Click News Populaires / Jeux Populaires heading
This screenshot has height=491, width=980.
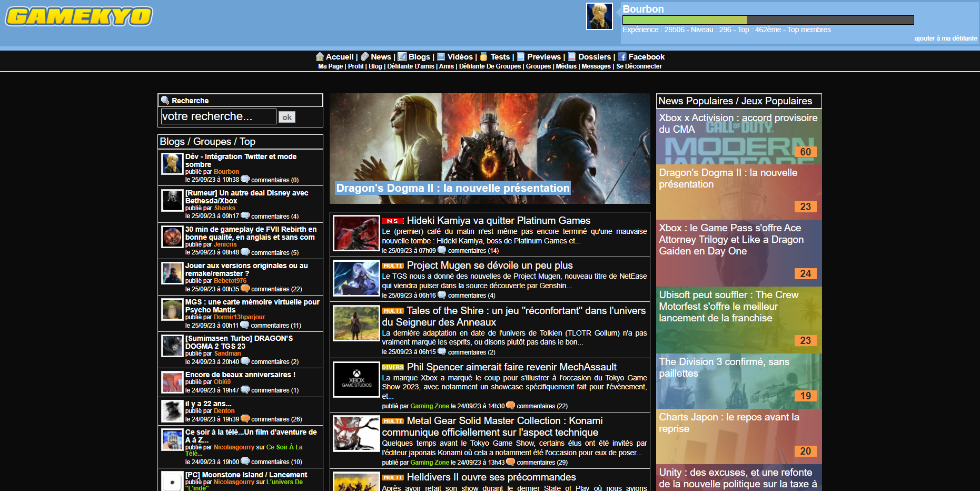735,101
